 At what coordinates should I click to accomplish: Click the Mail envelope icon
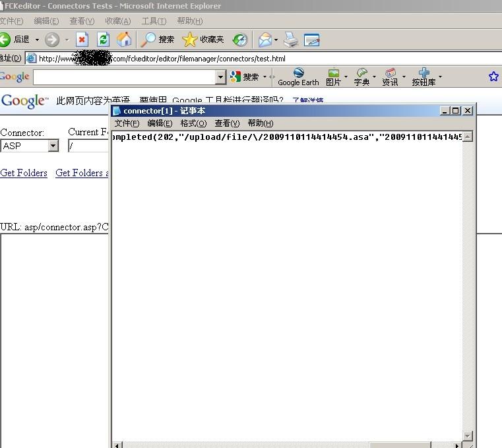265,40
